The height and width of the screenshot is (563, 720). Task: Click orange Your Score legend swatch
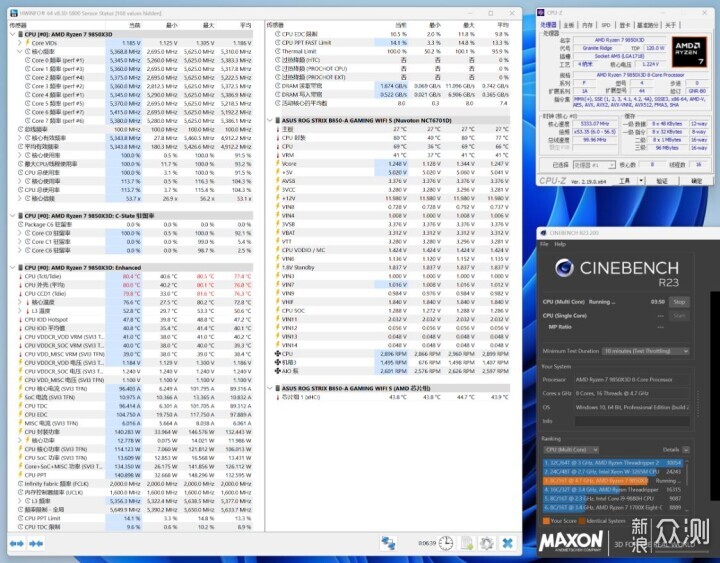[546, 521]
